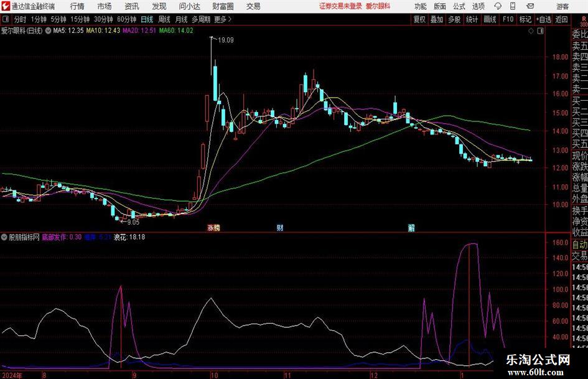Open the 行情 menu
This screenshot has width=588, height=379.
point(77,6)
